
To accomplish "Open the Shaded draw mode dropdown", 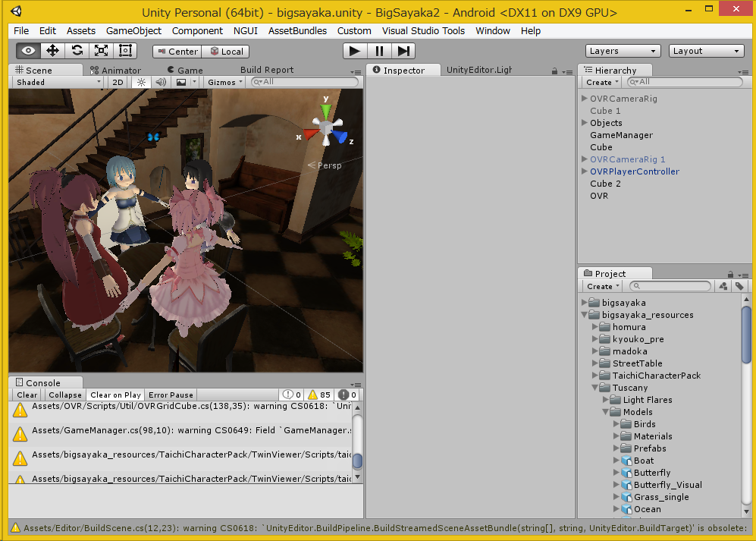I will (58, 82).
